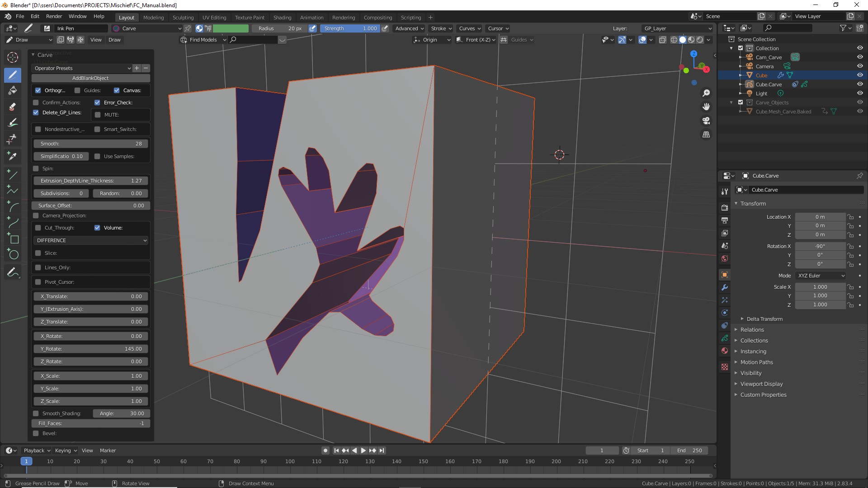Click frame 100 on the timeline
The width and height of the screenshot is (868, 488).
pos(290,462)
